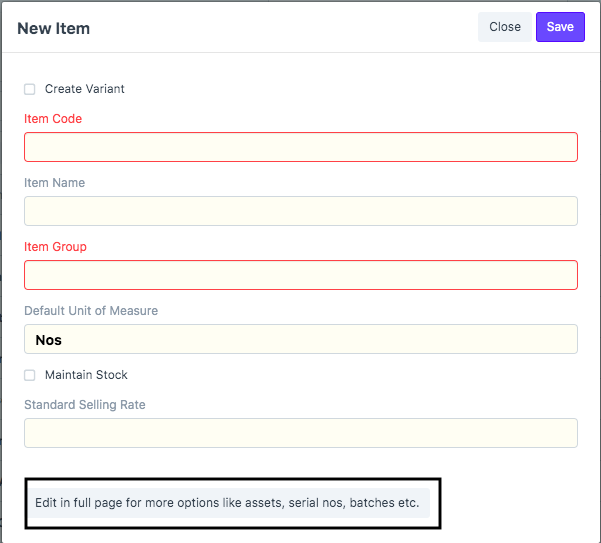Select the Standard Selling Rate input
The width and height of the screenshot is (601, 543).
[x=301, y=433]
